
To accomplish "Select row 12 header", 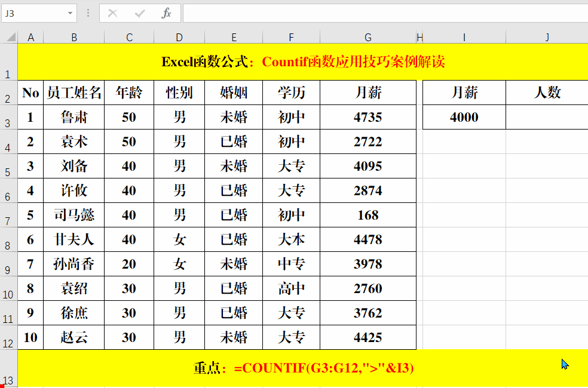I will (x=8, y=337).
